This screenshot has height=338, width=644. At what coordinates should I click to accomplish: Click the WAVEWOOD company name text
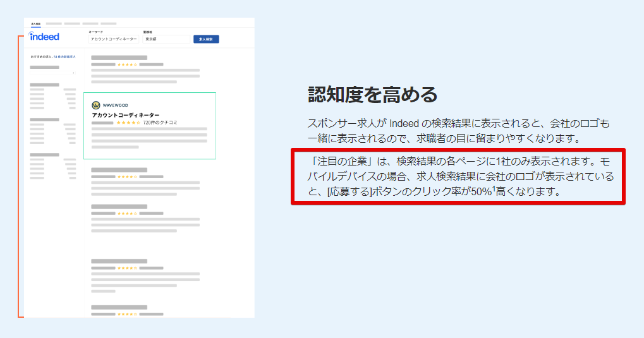tap(115, 106)
